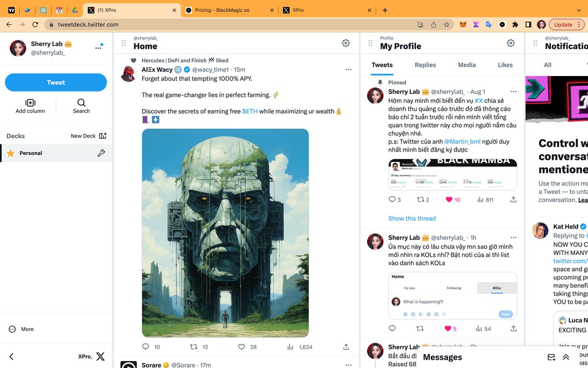Like AlEx Wacy tweet

tap(241, 346)
